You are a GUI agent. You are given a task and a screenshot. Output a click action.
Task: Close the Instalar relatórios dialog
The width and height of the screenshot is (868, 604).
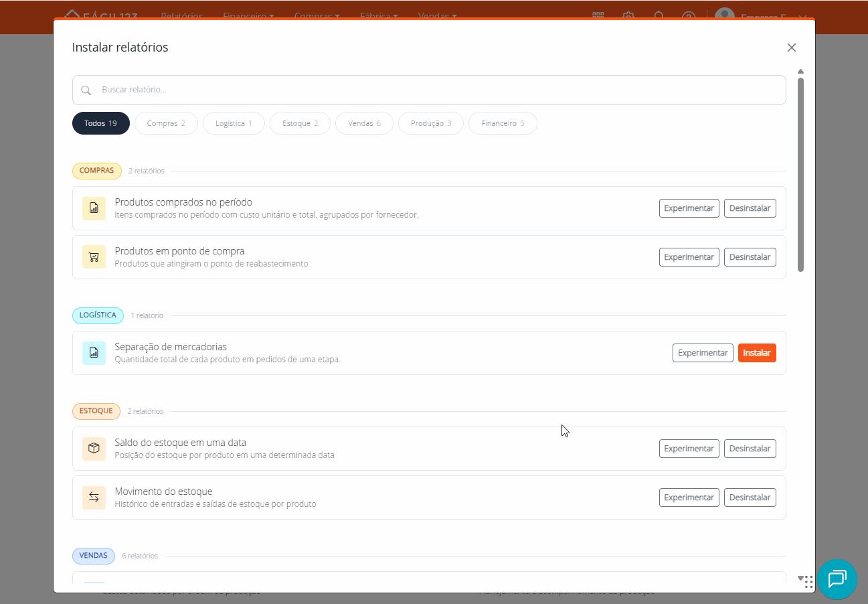(792, 48)
